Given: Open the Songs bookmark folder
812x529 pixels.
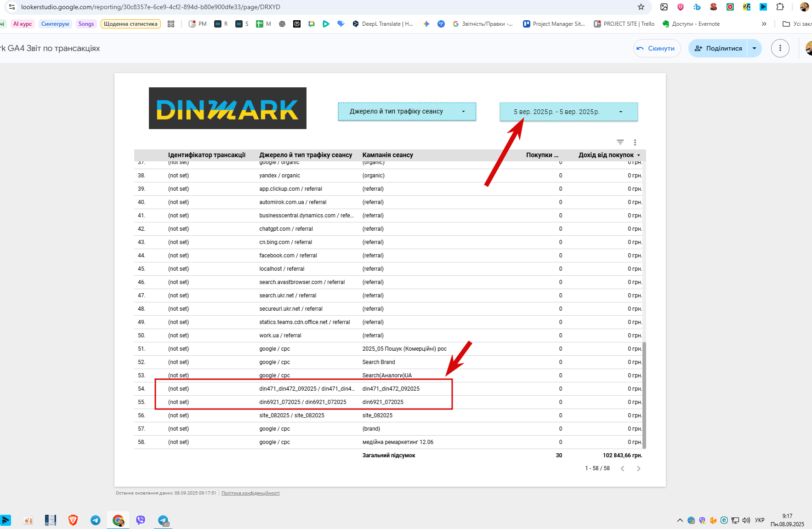Looking at the screenshot, I should [x=86, y=24].
